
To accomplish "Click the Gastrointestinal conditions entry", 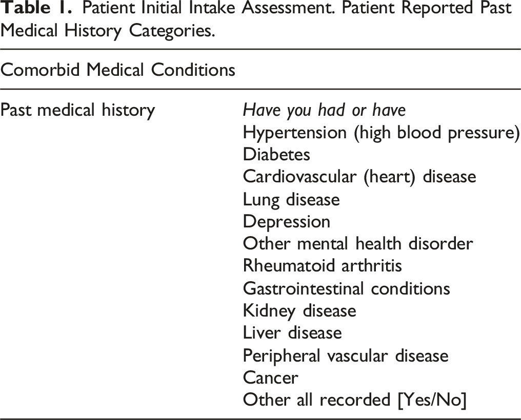I will 347,289.
